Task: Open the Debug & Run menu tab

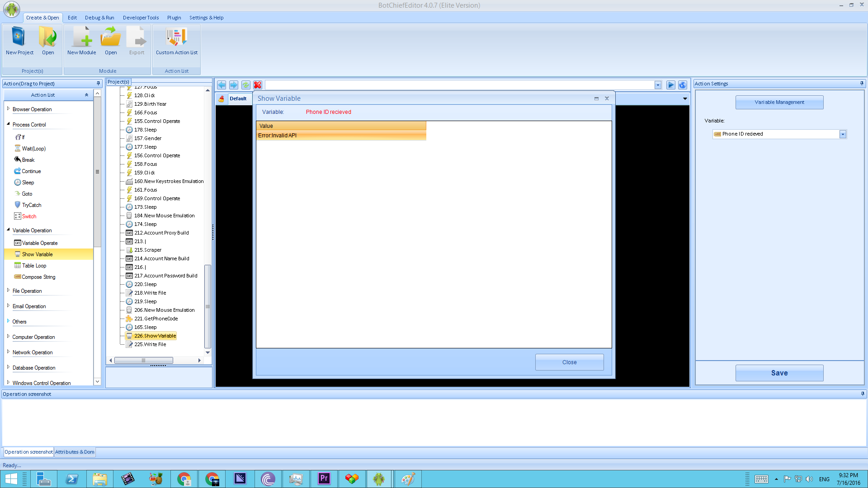Action: pos(99,18)
